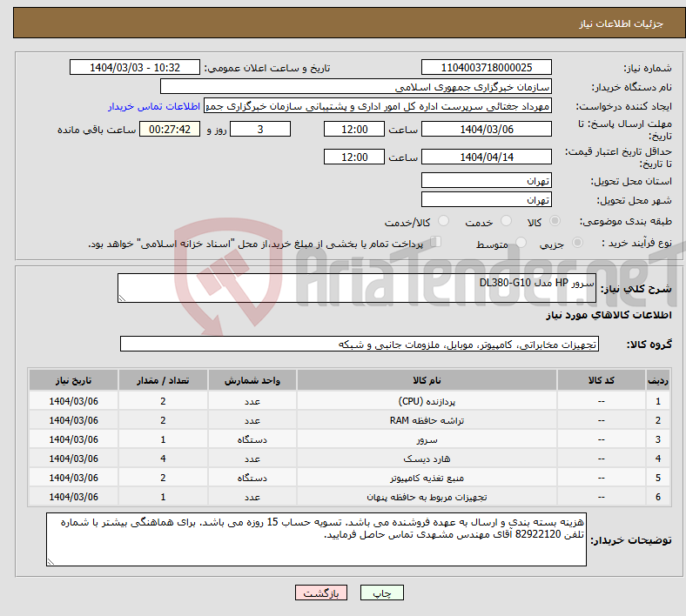Click the delivery city field تهران

486,199
